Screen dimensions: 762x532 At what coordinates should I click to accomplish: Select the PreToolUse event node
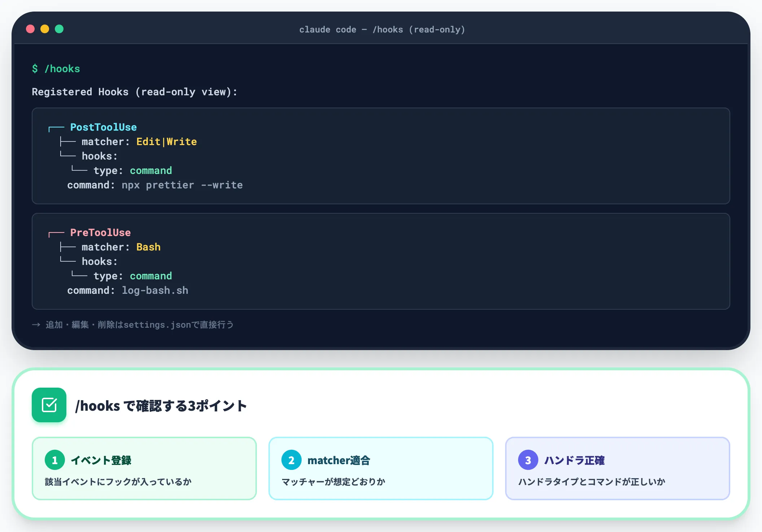(x=100, y=232)
